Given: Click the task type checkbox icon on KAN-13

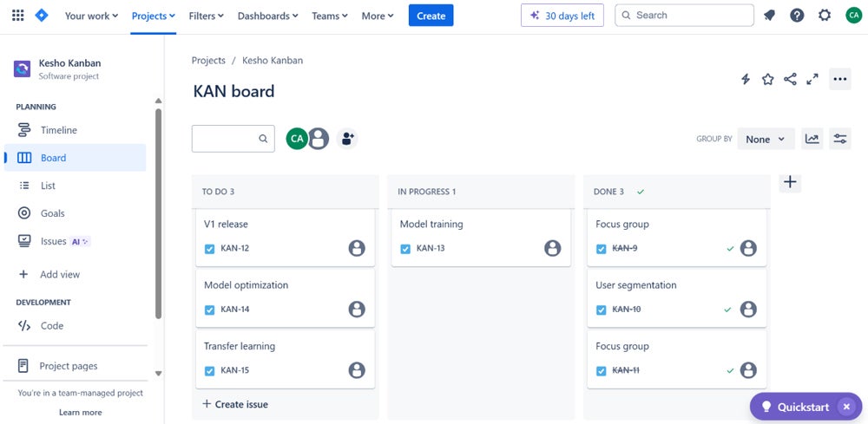Looking at the screenshot, I should point(405,249).
